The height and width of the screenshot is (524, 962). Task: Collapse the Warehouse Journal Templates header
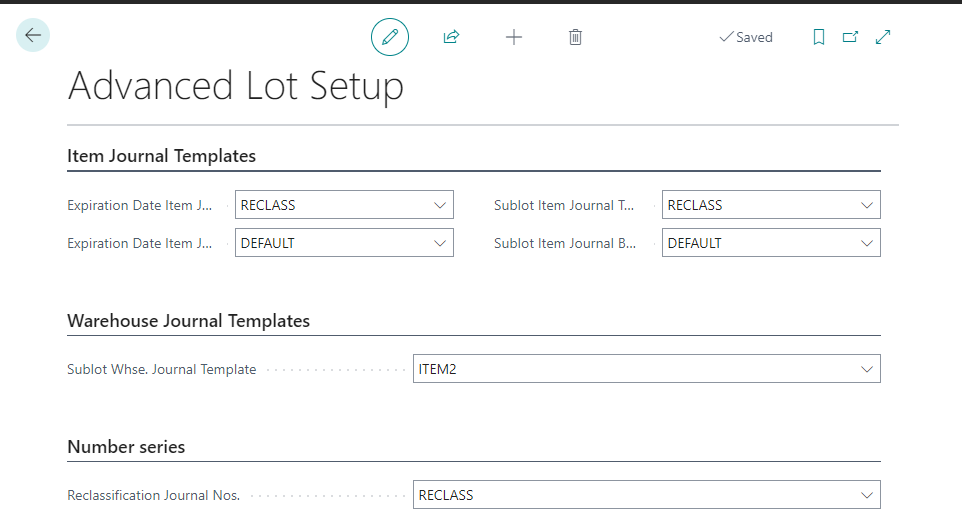point(188,321)
